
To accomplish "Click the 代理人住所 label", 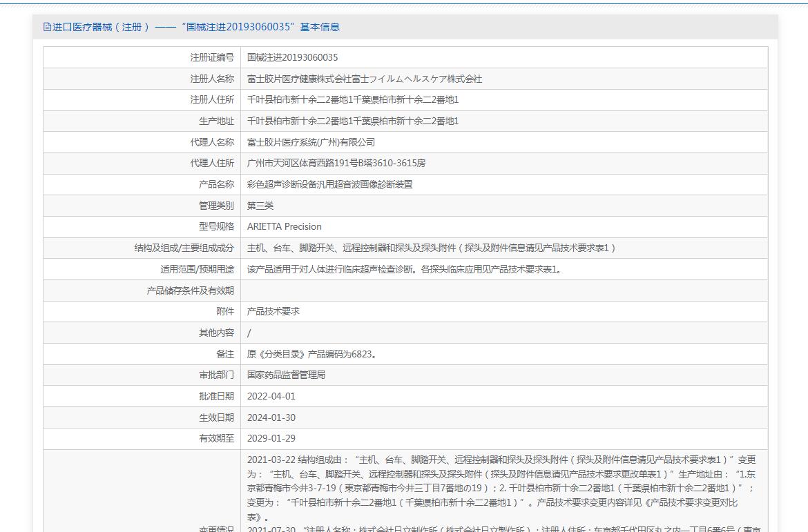I will 212,163.
